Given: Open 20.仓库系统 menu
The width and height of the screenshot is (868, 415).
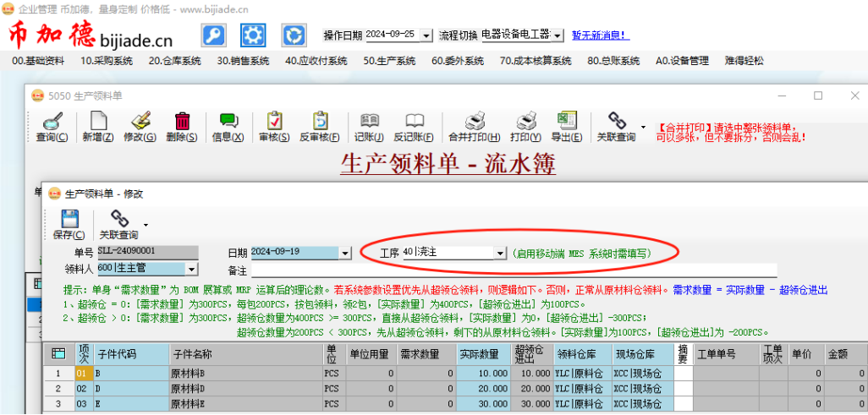Looking at the screenshot, I should click(x=175, y=61).
